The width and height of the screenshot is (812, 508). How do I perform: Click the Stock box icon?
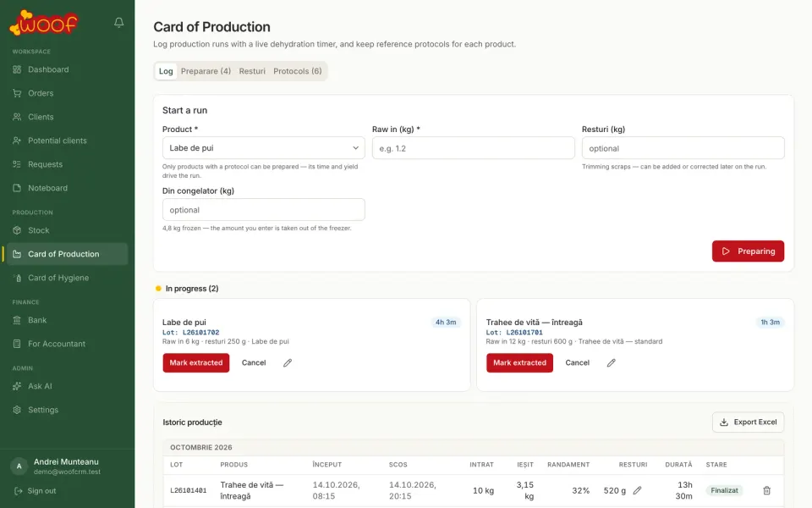[17, 230]
